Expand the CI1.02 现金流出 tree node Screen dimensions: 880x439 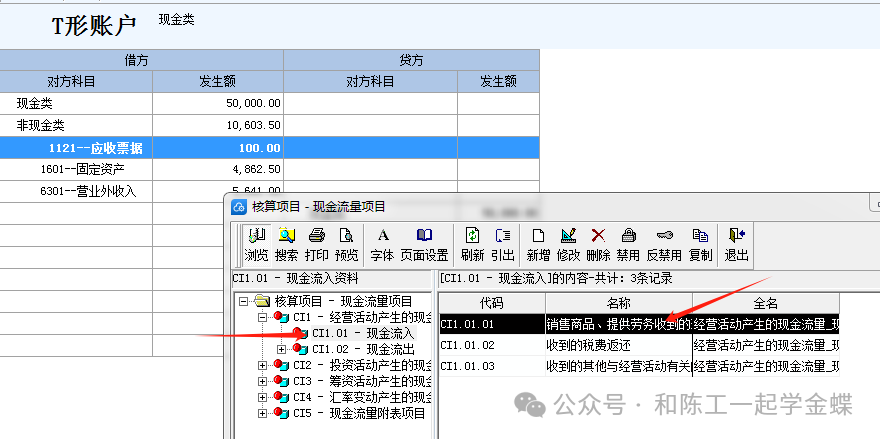click(x=281, y=349)
